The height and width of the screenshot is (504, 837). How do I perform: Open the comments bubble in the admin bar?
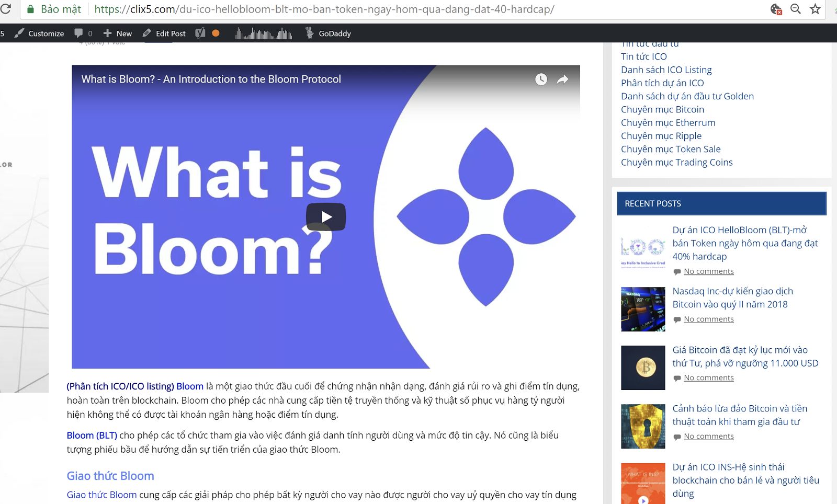point(83,33)
